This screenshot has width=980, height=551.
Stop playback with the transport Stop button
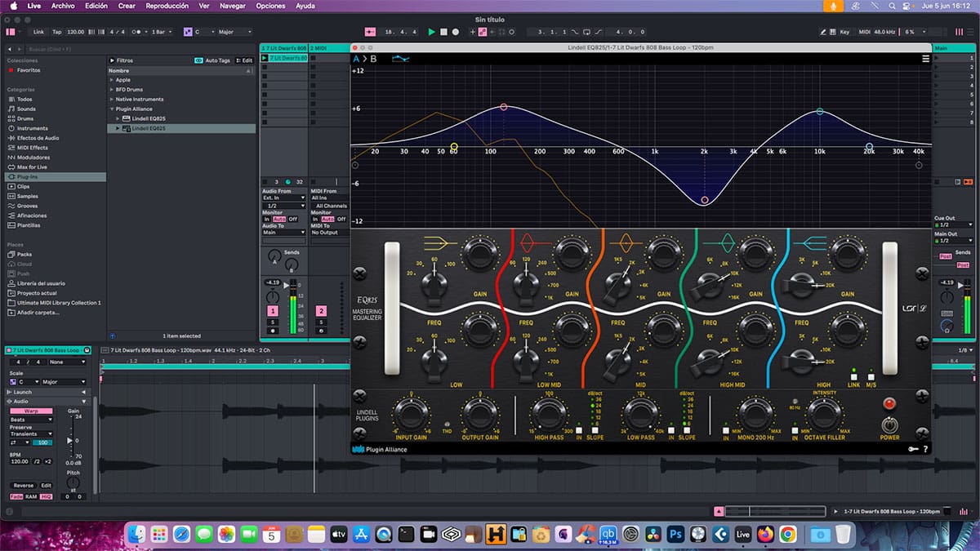(443, 32)
